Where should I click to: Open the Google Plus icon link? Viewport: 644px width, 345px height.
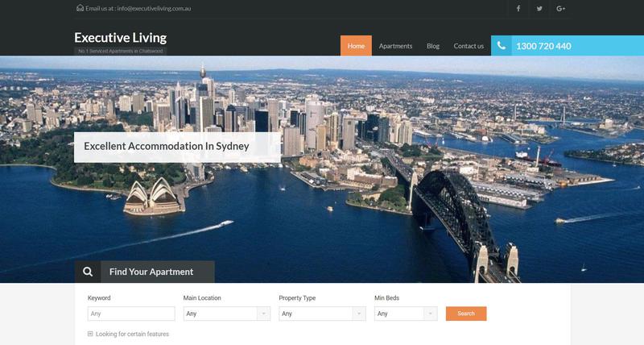point(560,8)
